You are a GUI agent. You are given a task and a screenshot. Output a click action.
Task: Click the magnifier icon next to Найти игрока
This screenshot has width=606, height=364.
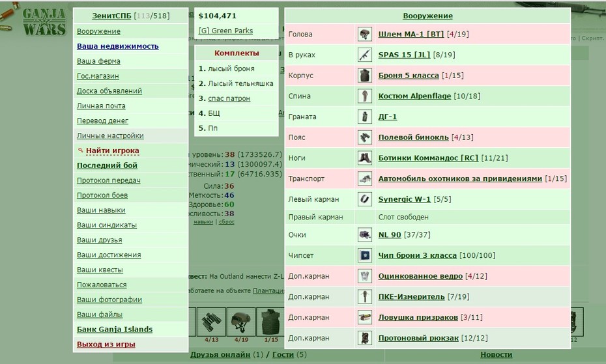point(80,150)
